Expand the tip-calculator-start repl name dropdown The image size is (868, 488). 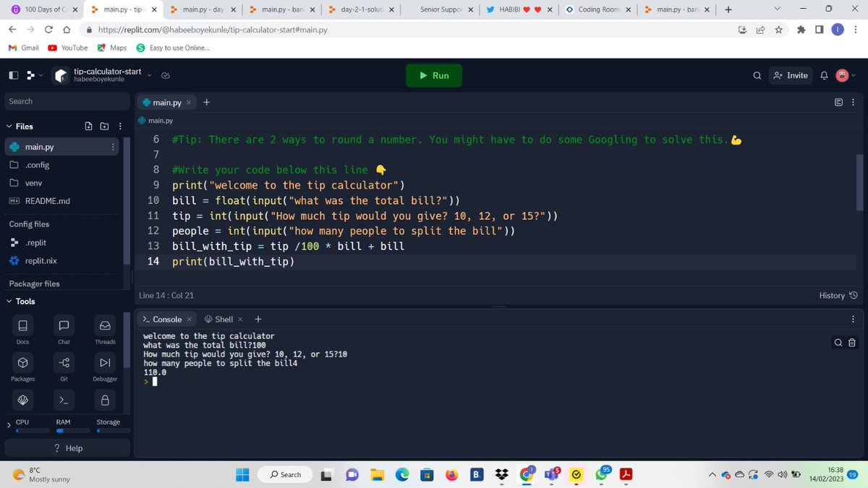coord(150,74)
